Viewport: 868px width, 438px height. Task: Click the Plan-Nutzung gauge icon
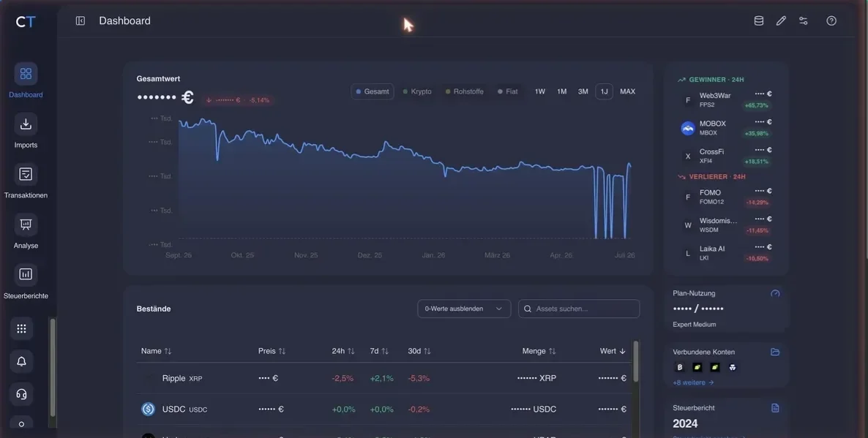click(x=775, y=294)
